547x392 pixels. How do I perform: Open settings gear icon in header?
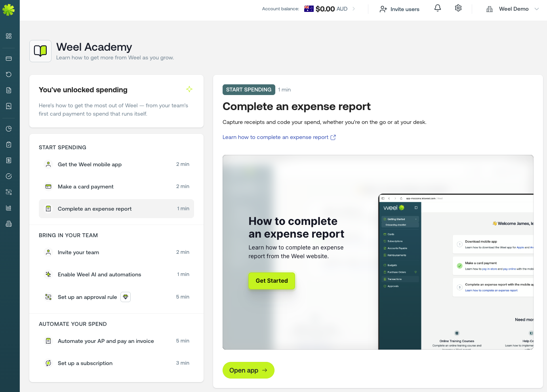458,8
